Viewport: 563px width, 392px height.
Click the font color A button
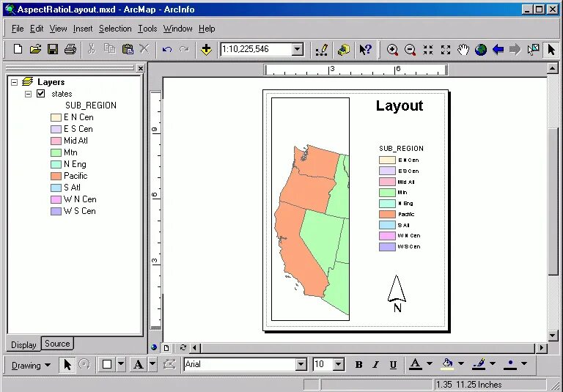[x=416, y=364]
